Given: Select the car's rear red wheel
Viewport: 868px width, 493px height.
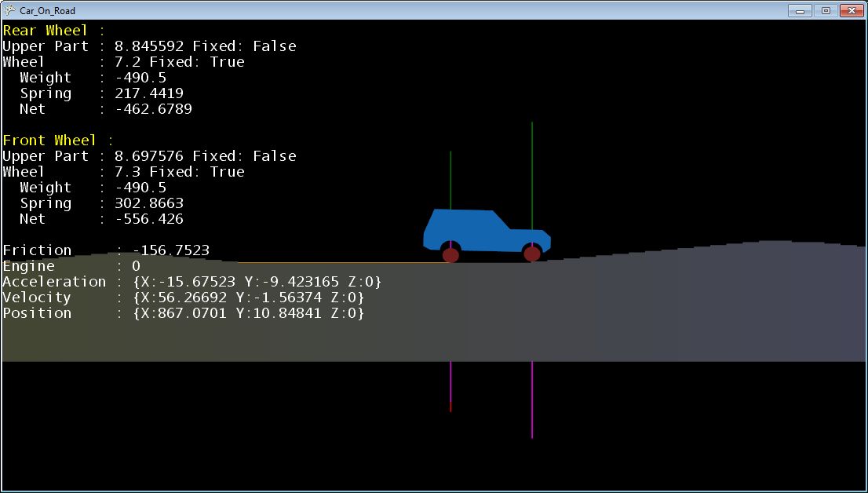Looking at the screenshot, I should [450, 254].
